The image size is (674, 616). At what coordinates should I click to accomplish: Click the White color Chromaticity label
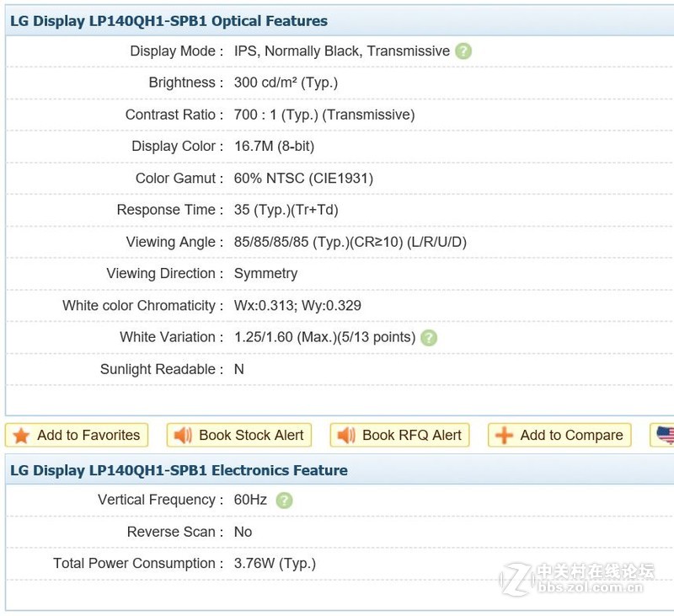pyautogui.click(x=143, y=306)
